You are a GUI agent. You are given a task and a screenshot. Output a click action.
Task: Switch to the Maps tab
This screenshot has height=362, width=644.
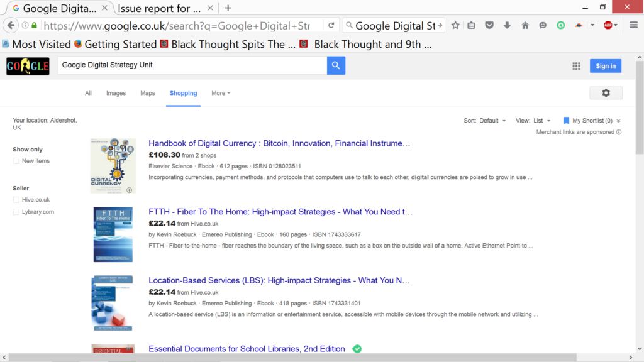point(147,93)
